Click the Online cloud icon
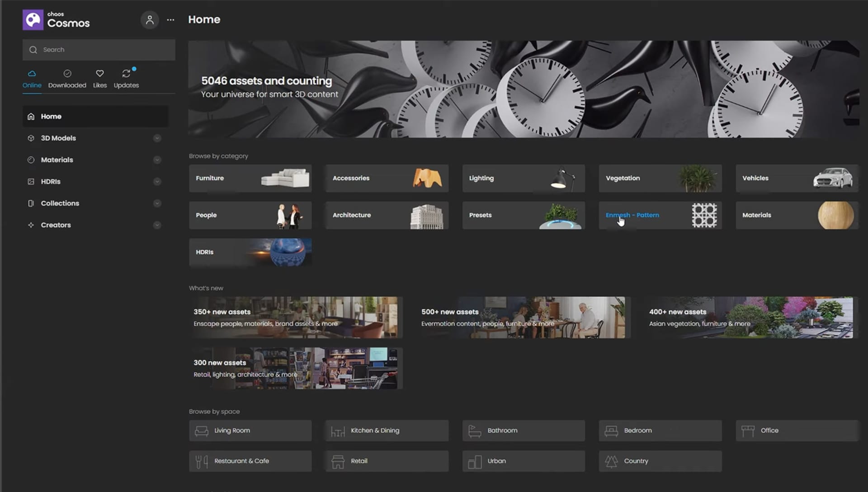This screenshot has height=492, width=868. [32, 73]
